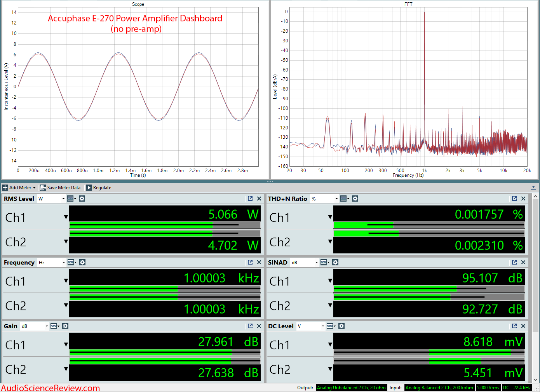
Task: Click SINAD Ch1 95.107 dB reading
Action: click(492, 278)
